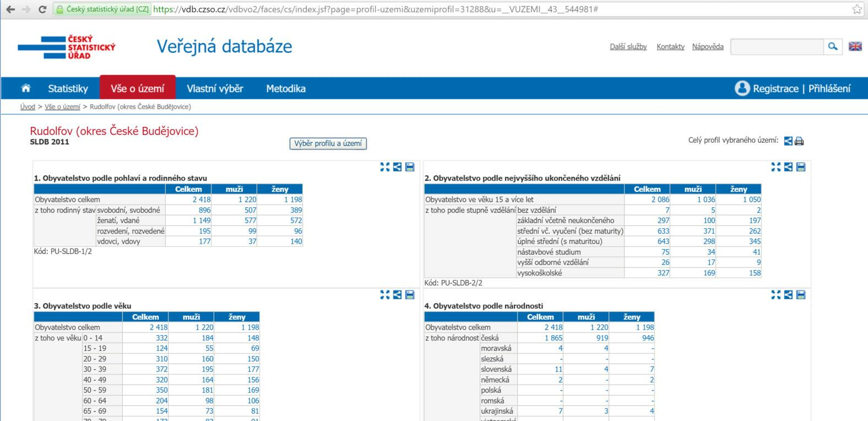Image resolution: width=868 pixels, height=421 pixels.
Task: Maximize table 3 population by age
Action: coord(385,295)
